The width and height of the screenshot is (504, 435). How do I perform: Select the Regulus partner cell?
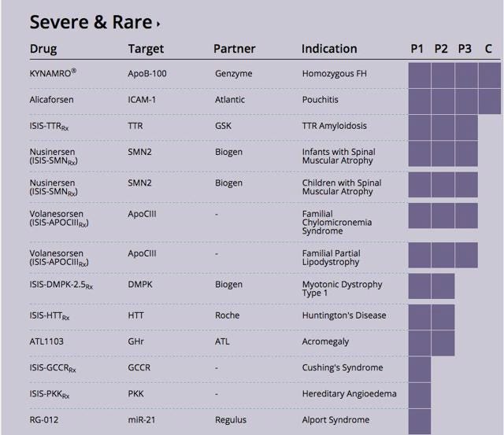pyautogui.click(x=231, y=420)
